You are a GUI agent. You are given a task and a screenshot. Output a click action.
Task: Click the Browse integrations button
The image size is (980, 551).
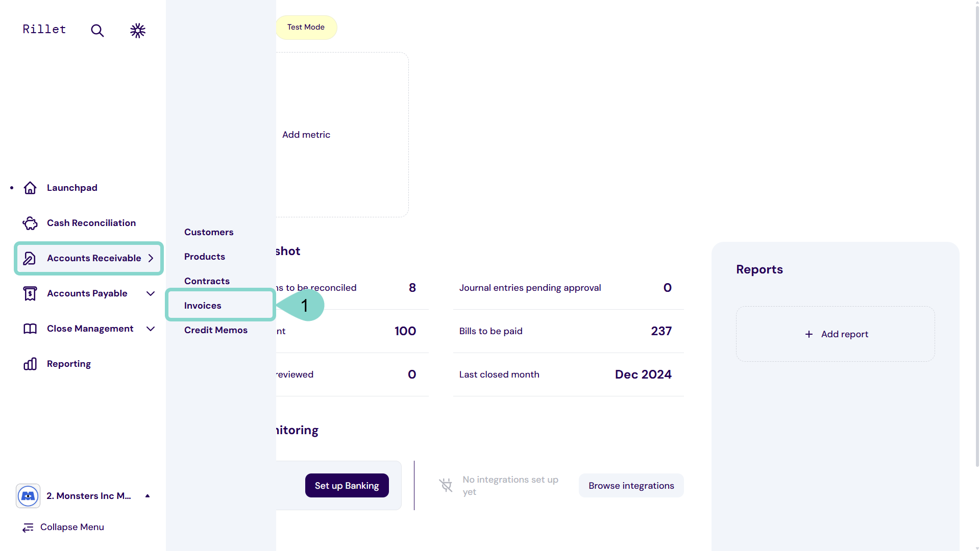[x=631, y=486]
